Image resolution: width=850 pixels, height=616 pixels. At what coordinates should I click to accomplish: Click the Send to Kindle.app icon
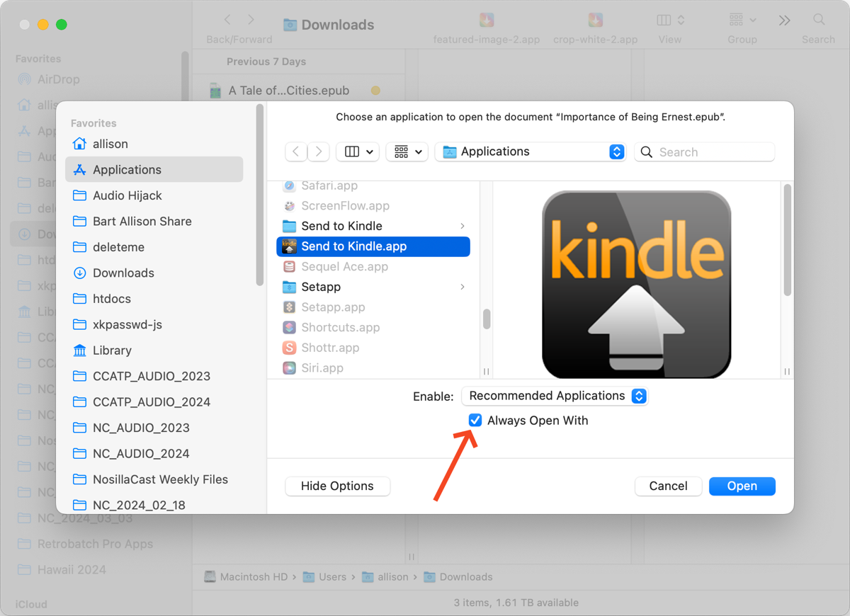[289, 246]
